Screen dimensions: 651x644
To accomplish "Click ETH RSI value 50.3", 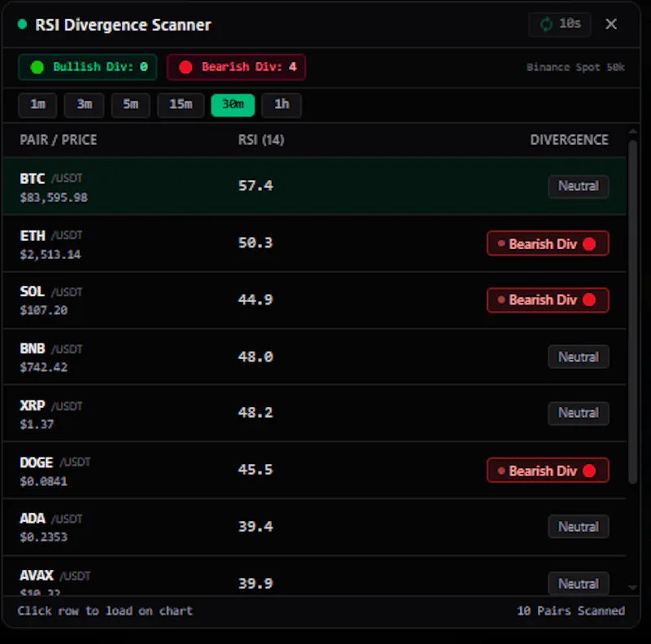I will click(x=256, y=243).
